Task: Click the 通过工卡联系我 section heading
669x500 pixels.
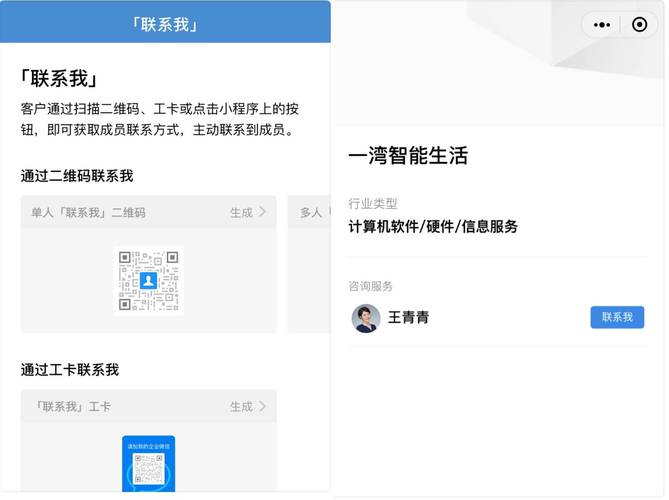Action: tap(70, 369)
